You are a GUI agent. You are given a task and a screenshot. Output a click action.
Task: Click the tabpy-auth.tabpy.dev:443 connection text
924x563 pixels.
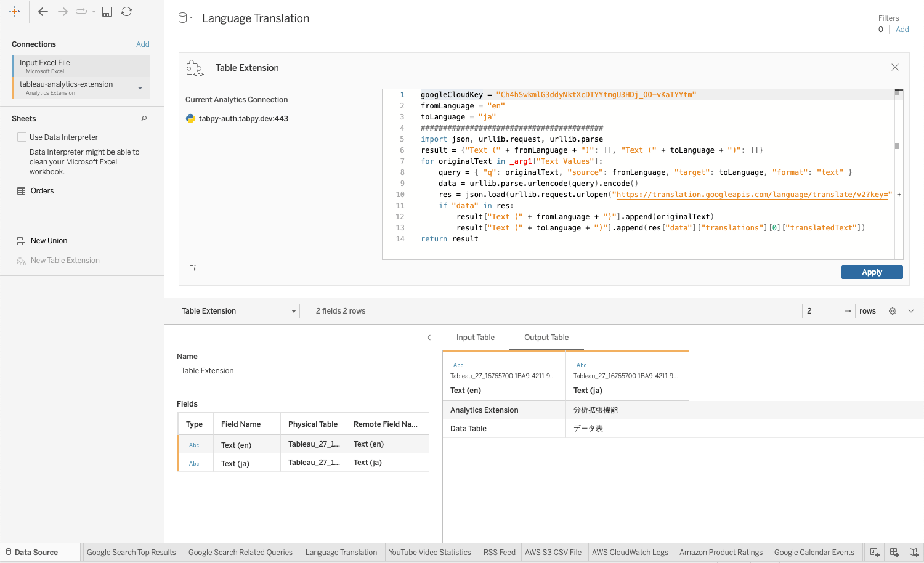(x=243, y=119)
